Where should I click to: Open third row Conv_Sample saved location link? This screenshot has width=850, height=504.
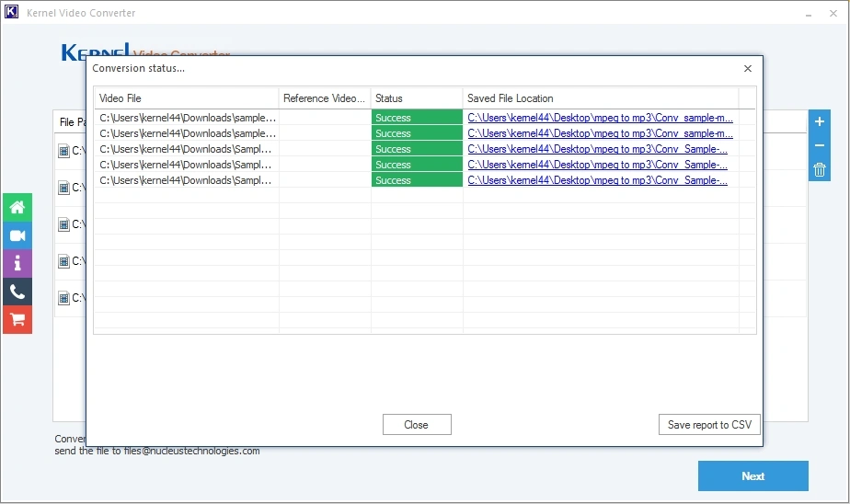(x=597, y=149)
